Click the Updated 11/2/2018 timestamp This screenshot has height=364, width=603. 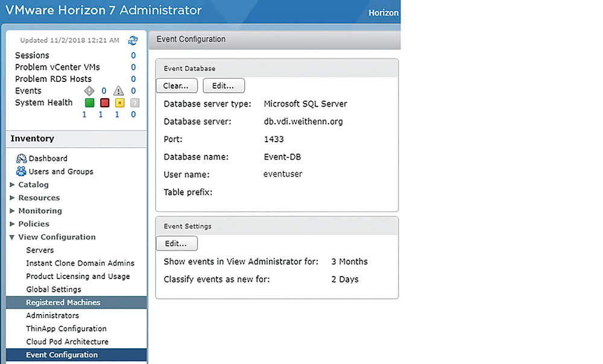[69, 40]
